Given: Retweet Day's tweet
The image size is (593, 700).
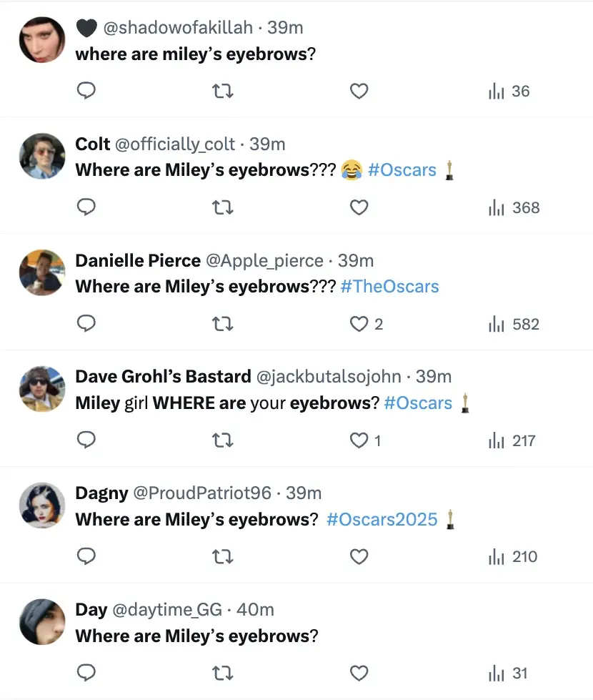Looking at the screenshot, I should (223, 674).
